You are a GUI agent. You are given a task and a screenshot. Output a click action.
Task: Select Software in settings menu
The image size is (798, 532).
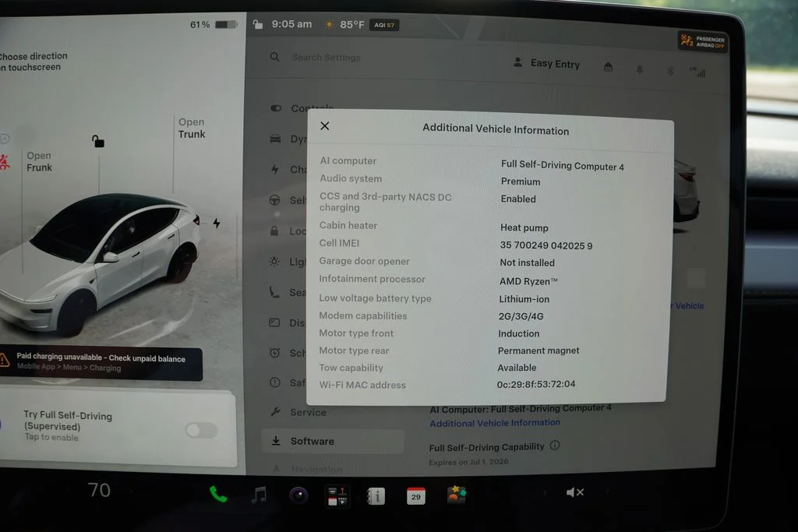pyautogui.click(x=333, y=441)
